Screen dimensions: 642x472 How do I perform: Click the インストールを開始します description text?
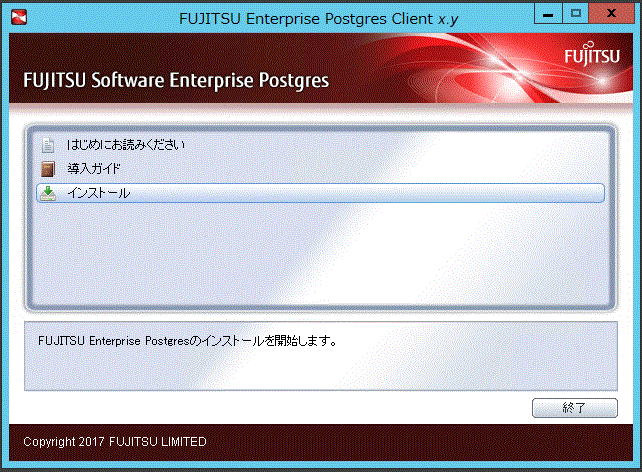tap(187, 341)
